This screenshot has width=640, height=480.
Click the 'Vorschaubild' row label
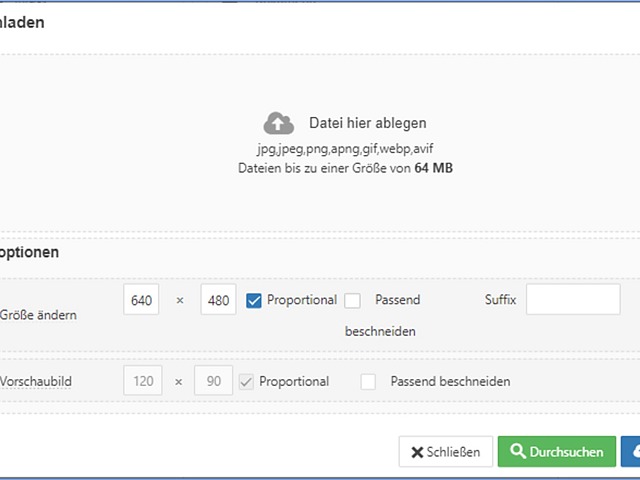pos(36,382)
